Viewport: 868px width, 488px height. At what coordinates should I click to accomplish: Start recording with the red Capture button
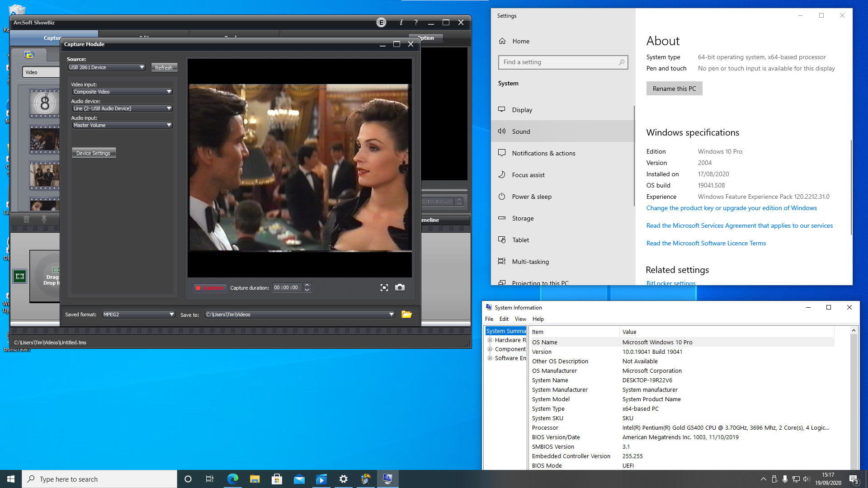[210, 288]
